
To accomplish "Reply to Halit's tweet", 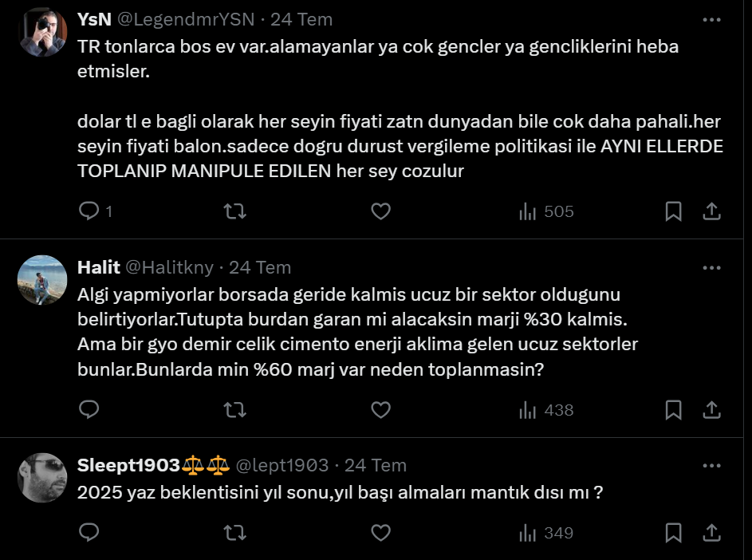I will [x=89, y=410].
